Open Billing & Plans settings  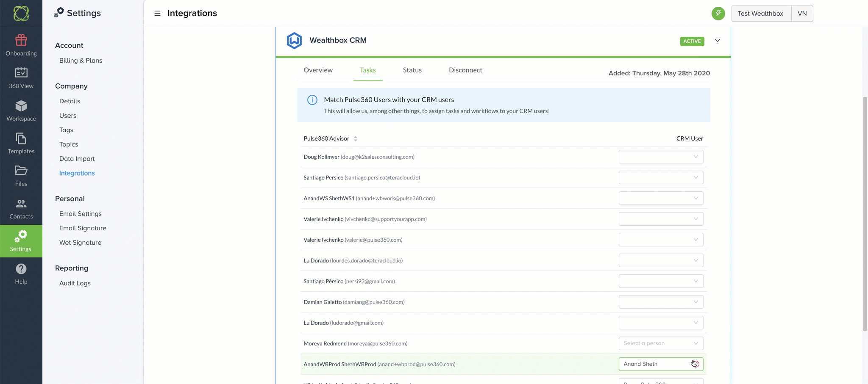81,61
